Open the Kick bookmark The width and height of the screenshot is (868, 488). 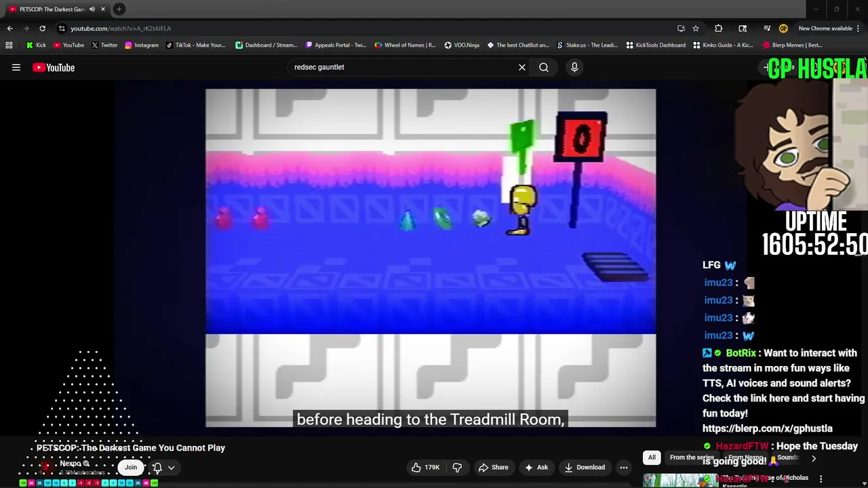click(x=36, y=45)
